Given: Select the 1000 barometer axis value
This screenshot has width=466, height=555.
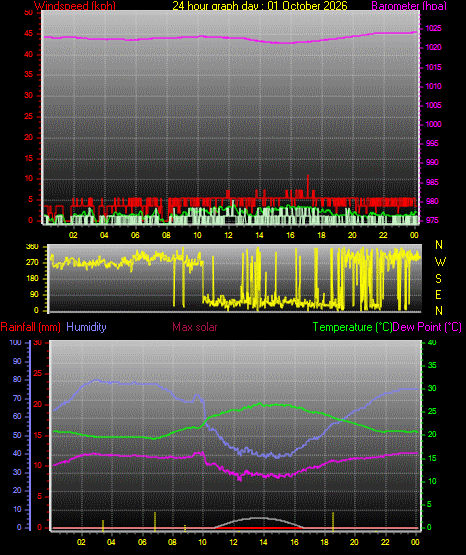Looking at the screenshot, I should pos(433,125).
